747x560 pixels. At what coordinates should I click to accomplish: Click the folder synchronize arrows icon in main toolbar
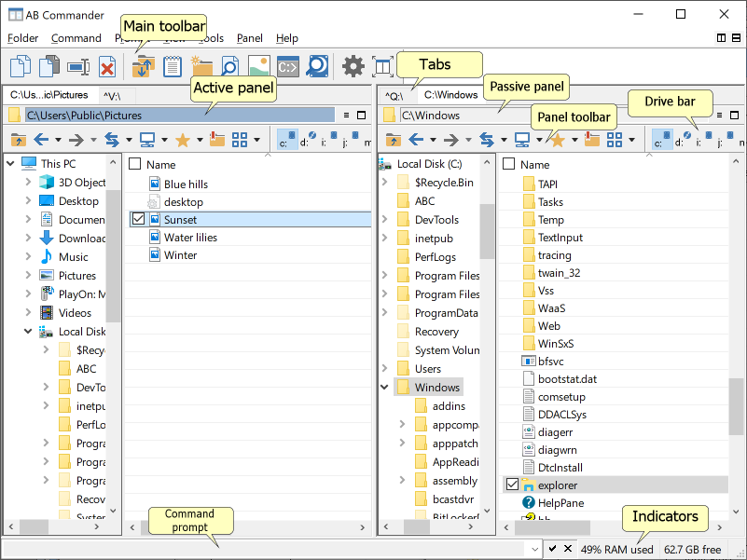point(144,66)
